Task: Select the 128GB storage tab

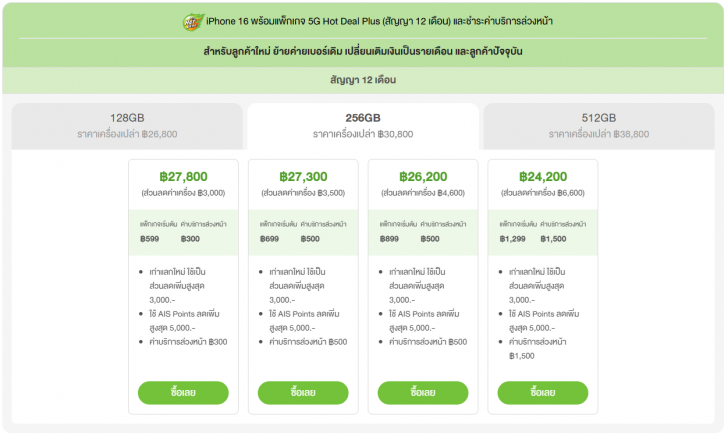Action: point(127,124)
